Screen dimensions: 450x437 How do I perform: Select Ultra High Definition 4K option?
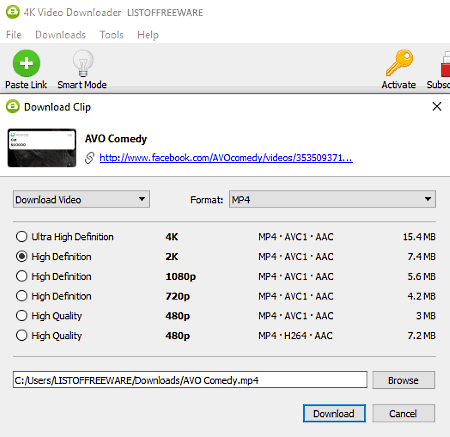click(22, 237)
